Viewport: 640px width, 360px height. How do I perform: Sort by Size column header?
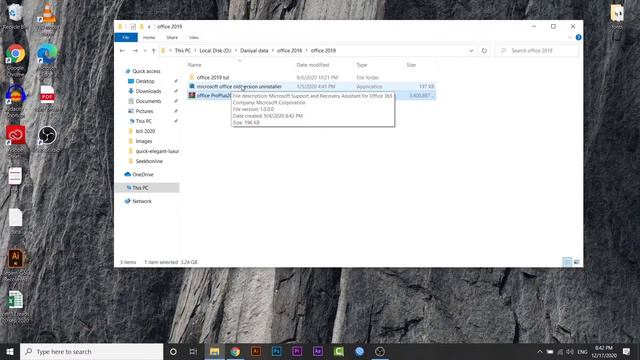click(x=411, y=65)
